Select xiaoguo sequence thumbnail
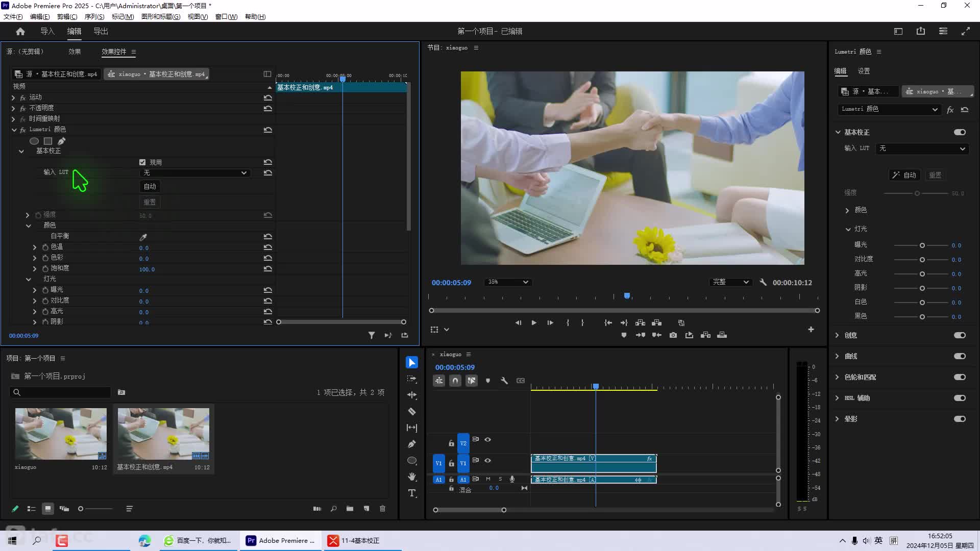Image resolution: width=980 pixels, height=551 pixels. click(x=61, y=434)
